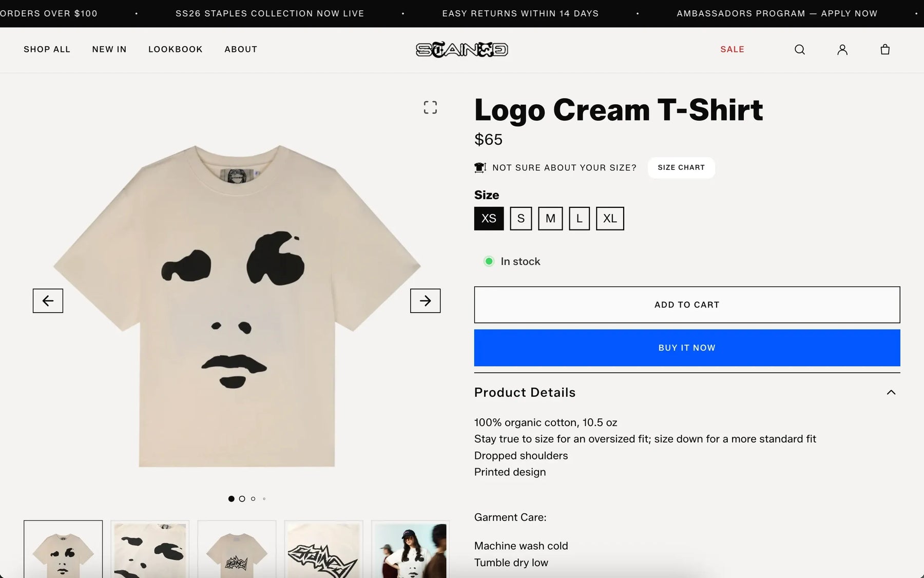Viewport: 924px width, 578px height.
Task: Click the shirt icon beside size question
Action: [480, 167]
